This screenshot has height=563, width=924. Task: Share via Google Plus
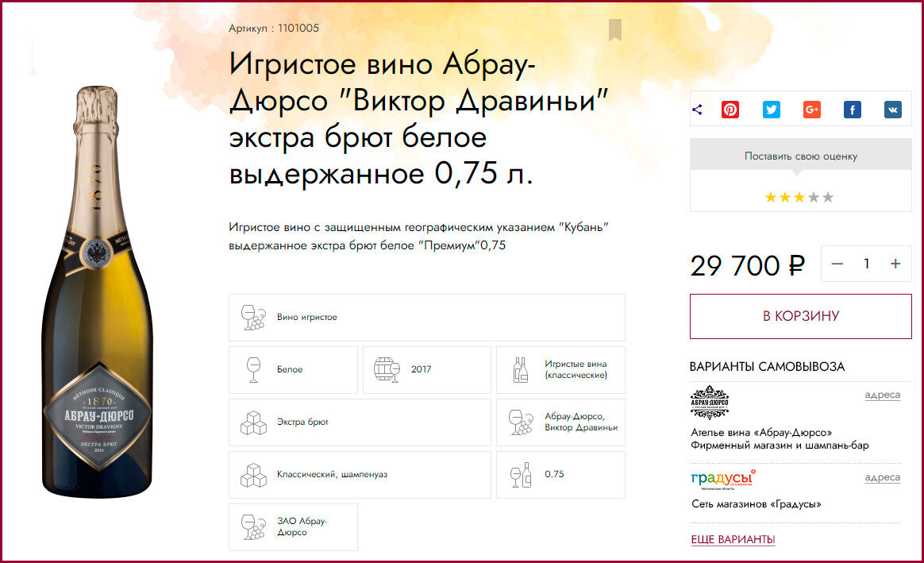point(812,110)
